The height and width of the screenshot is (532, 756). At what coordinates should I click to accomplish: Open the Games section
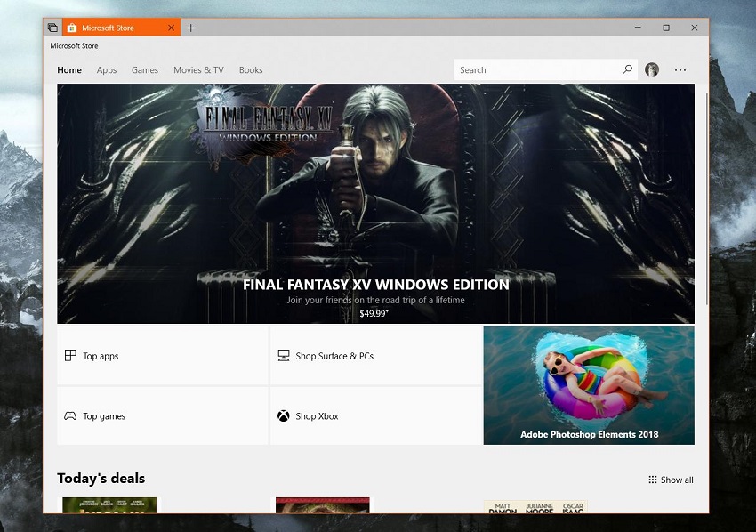(x=145, y=70)
